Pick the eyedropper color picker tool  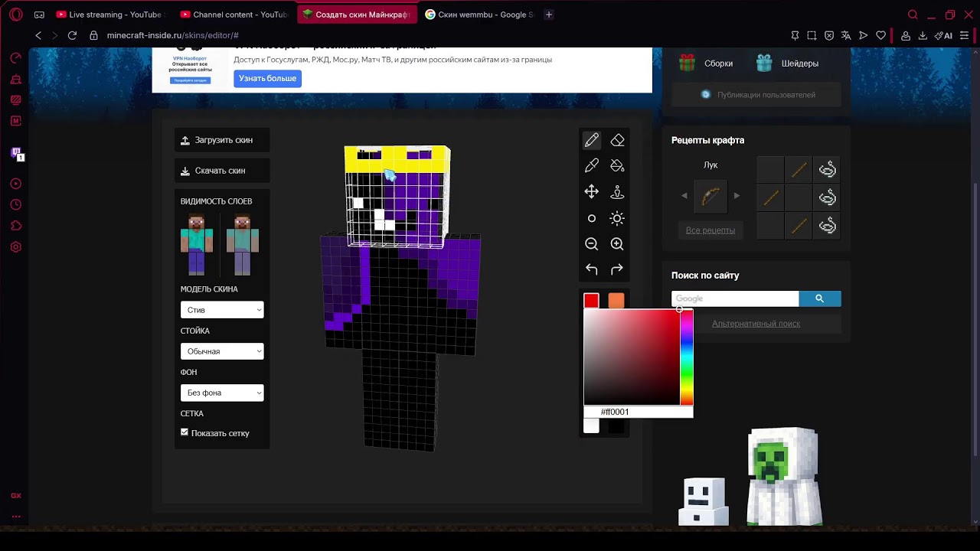click(592, 165)
